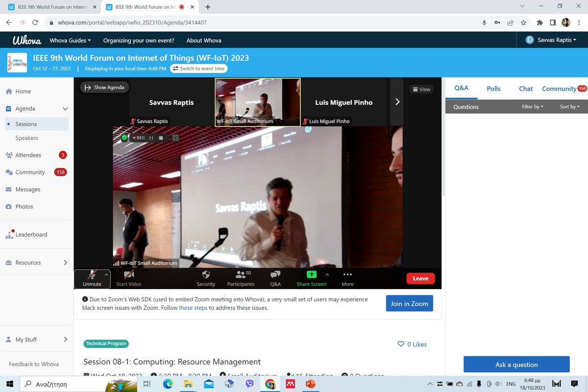
Task: Leave the Zoom meeting
Action: pos(420,278)
